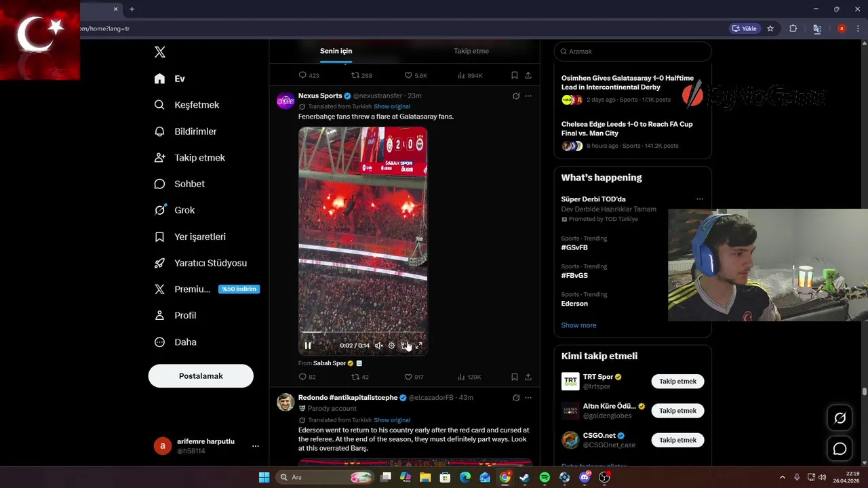868x488 pixels.
Task: Repost the top post with 288 reposts
Action: [361, 75]
